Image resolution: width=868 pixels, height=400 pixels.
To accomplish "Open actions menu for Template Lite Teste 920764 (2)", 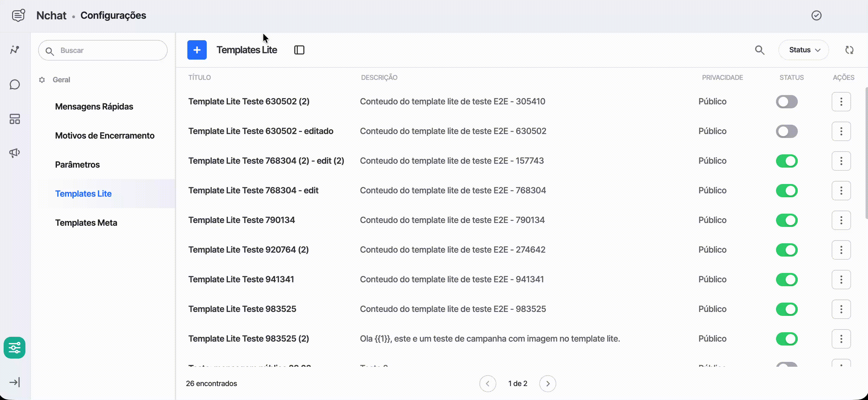I will (841, 250).
